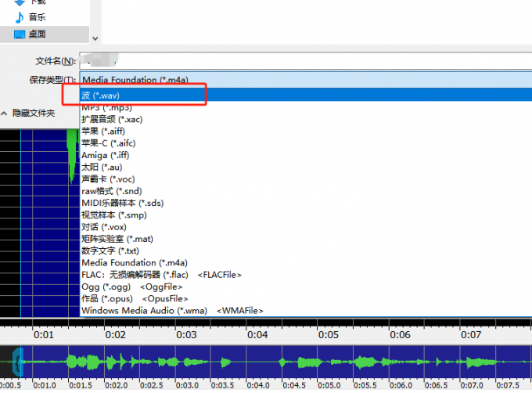
Task: Click the music note icon for 音乐
Action: pyautogui.click(x=20, y=17)
